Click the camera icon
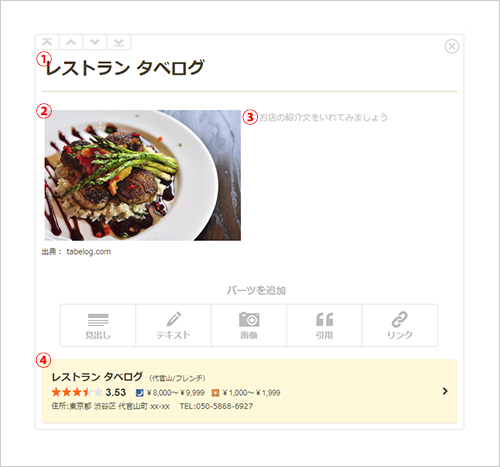The width and height of the screenshot is (500, 467). click(x=249, y=319)
